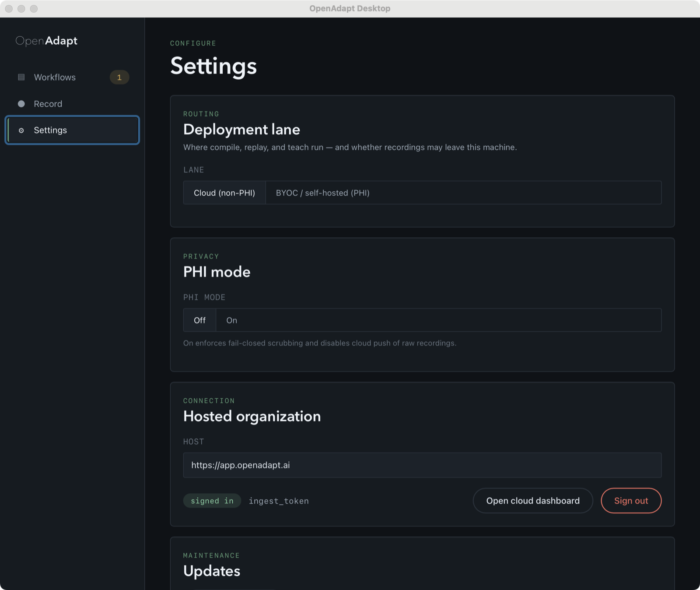Click the OpenAdapt logo
This screenshot has width=700, height=590.
pyautogui.click(x=46, y=41)
